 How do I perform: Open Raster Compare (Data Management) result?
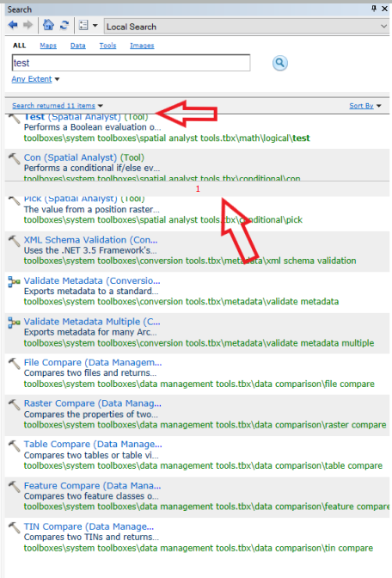point(93,403)
